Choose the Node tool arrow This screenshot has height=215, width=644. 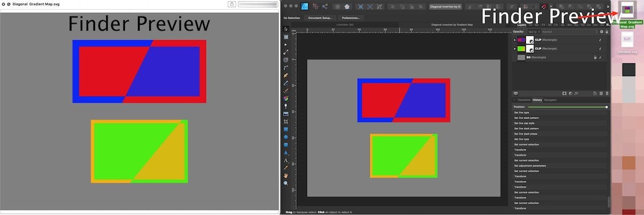286,45
